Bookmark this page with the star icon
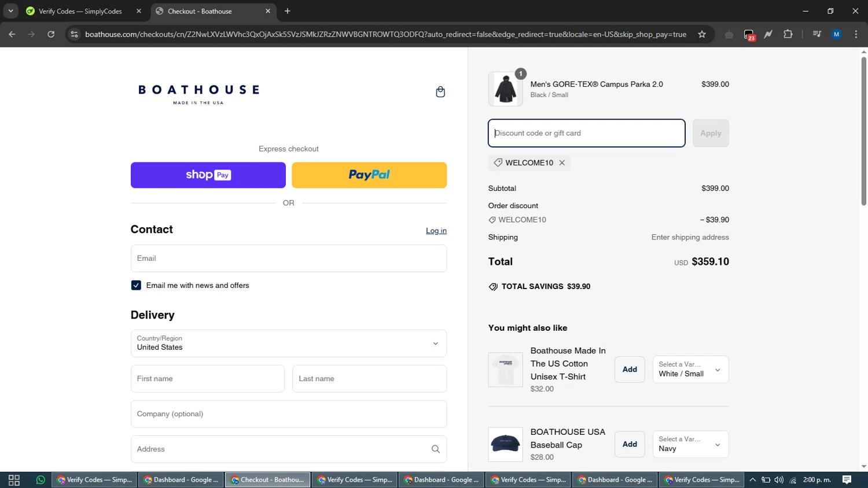 [x=702, y=34]
